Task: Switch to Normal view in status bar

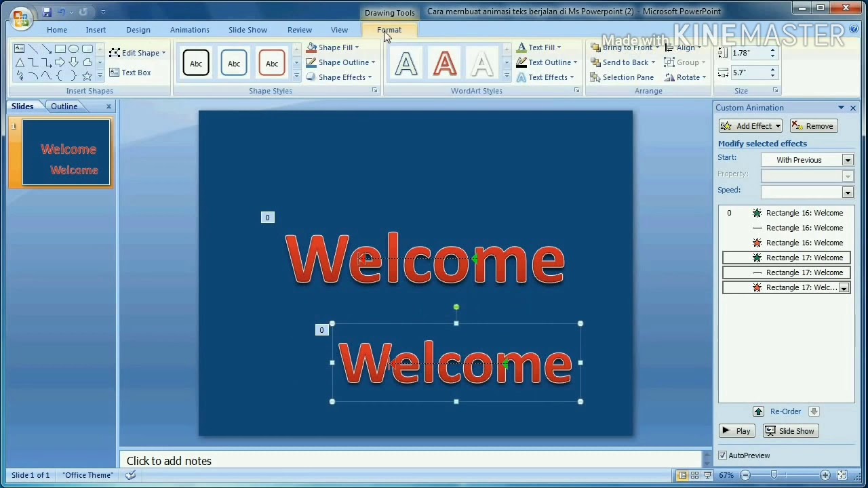Action: click(x=682, y=475)
